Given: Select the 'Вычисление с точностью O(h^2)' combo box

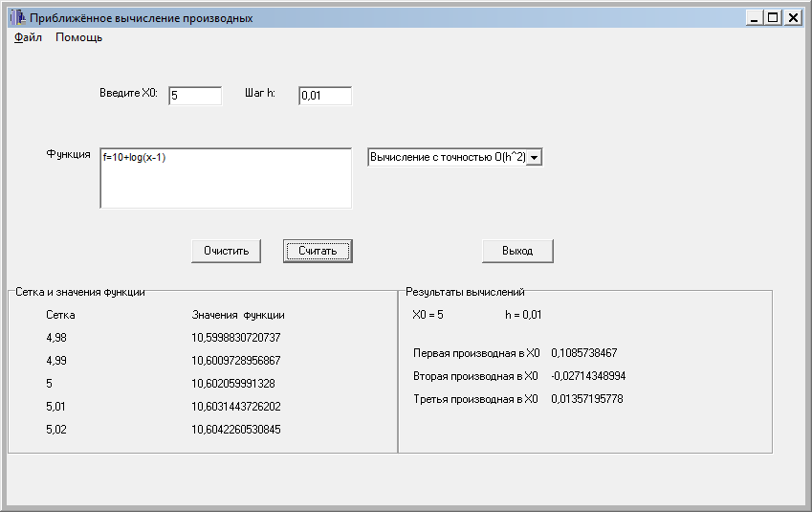Looking at the screenshot, I should [455, 157].
